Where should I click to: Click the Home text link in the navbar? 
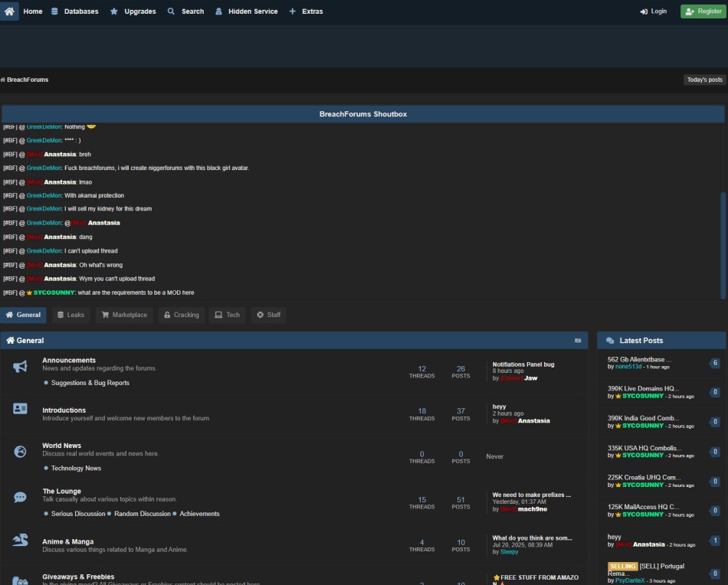[x=32, y=11]
